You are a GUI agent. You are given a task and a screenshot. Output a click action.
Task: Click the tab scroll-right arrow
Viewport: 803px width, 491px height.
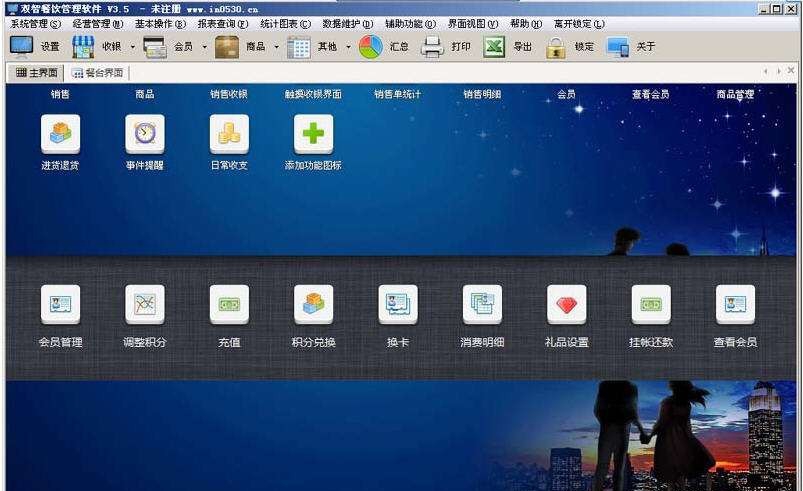[x=779, y=71]
